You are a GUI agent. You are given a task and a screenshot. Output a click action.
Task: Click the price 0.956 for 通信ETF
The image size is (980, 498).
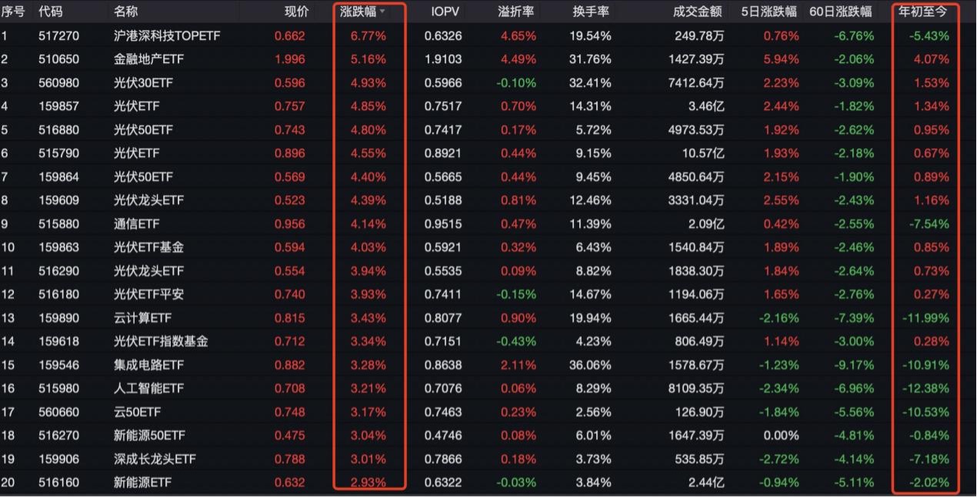click(290, 224)
